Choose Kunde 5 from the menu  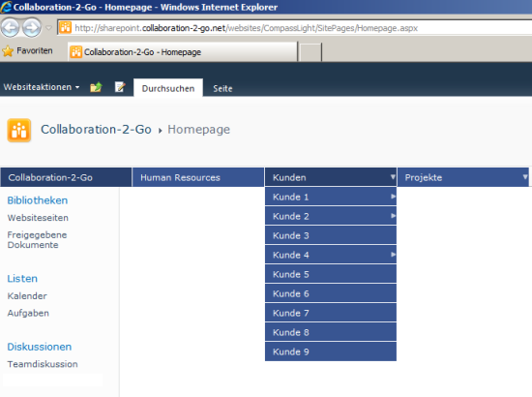point(331,274)
